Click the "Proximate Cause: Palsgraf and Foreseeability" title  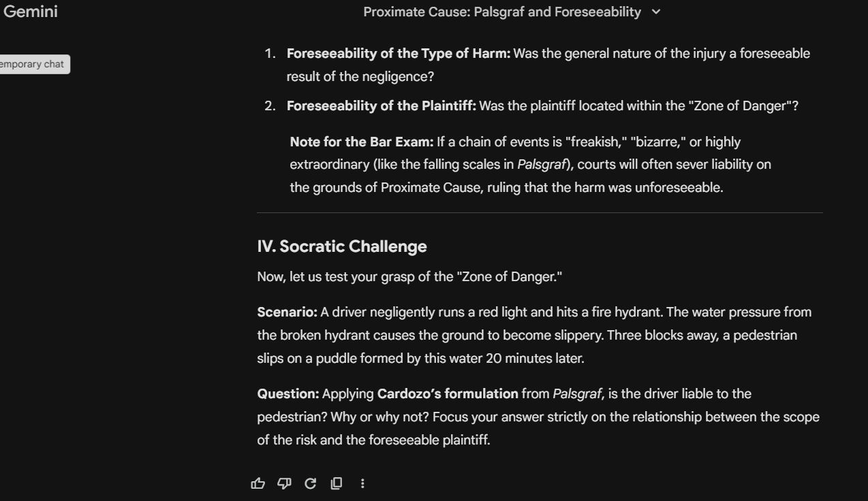501,12
